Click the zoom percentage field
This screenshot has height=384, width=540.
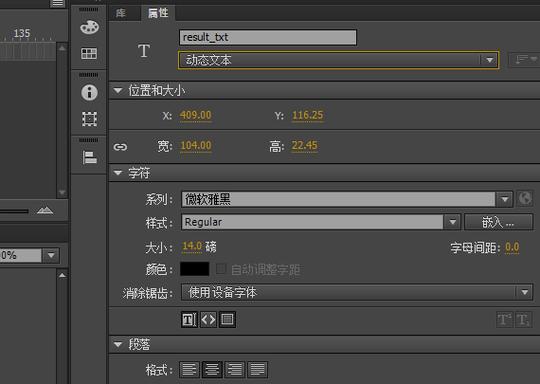pyautogui.click(x=21, y=255)
